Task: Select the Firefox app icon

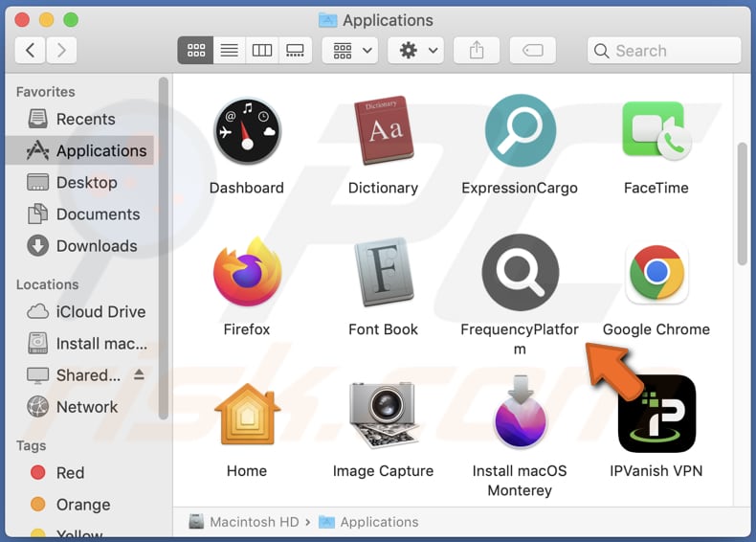Action: coord(247,271)
